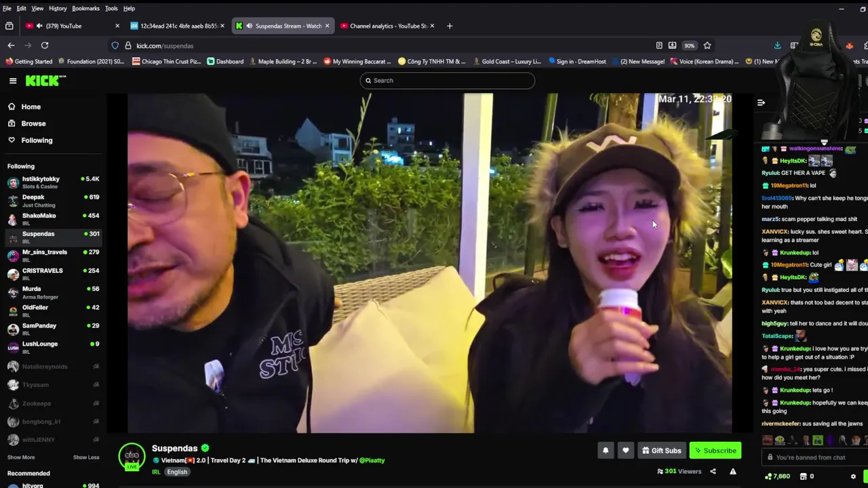
Task: Toggle reader view icon in address bar
Action: tap(659, 45)
